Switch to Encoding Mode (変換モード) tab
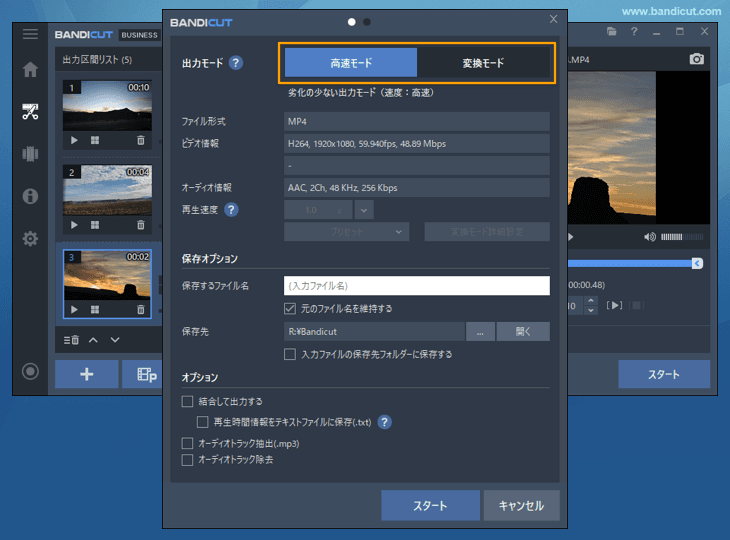The image size is (730, 540). (x=483, y=63)
